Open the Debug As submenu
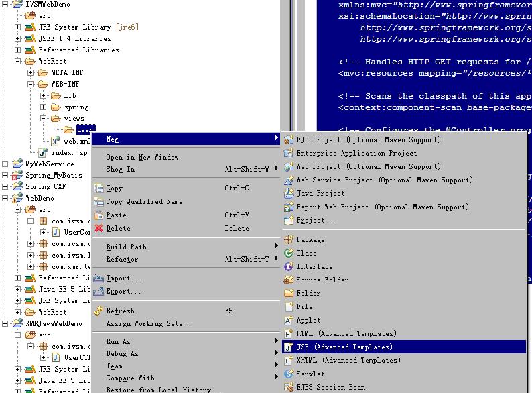 (186, 354)
